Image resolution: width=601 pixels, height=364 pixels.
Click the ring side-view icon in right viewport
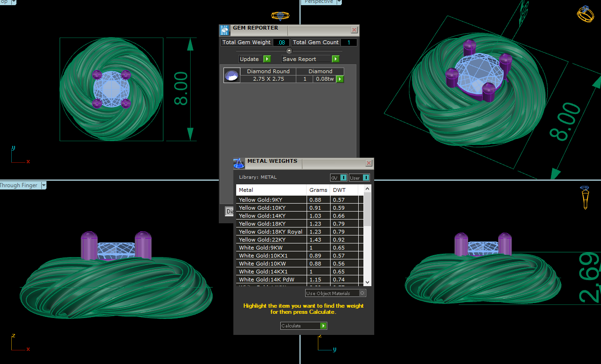[585, 197]
